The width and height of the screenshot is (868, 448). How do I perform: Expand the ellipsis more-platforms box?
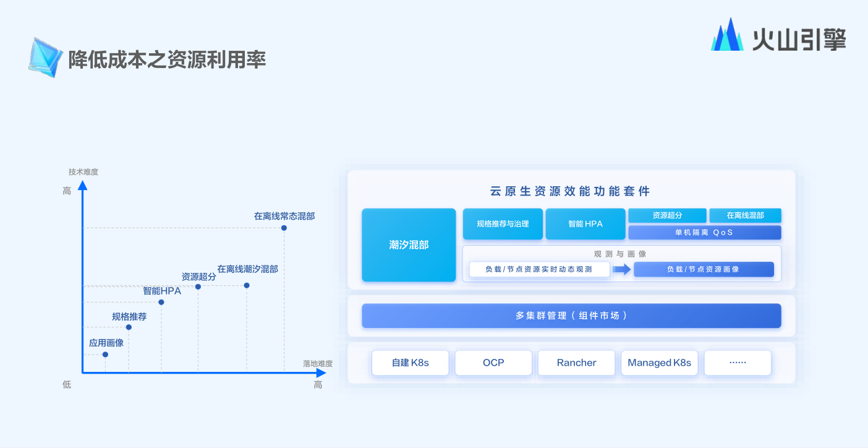coord(738,363)
